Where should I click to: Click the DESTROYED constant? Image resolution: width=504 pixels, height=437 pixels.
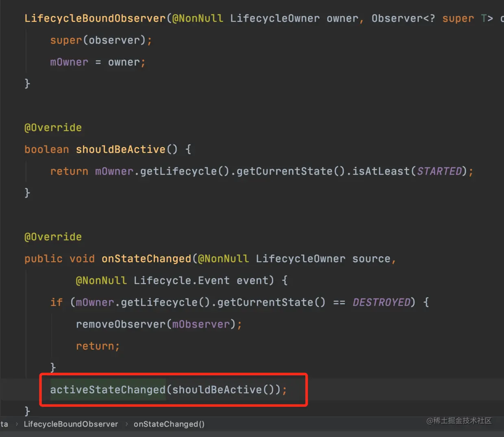[x=382, y=302]
